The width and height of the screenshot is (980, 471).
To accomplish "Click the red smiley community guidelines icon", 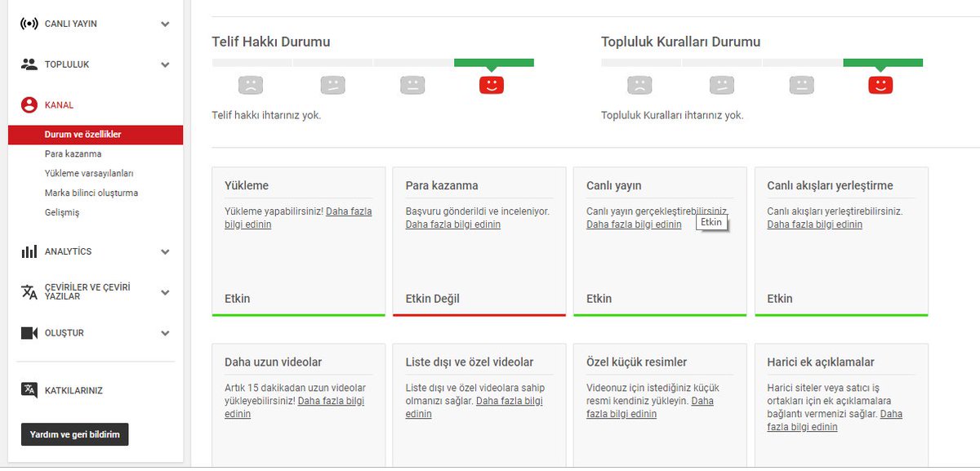I will [880, 84].
